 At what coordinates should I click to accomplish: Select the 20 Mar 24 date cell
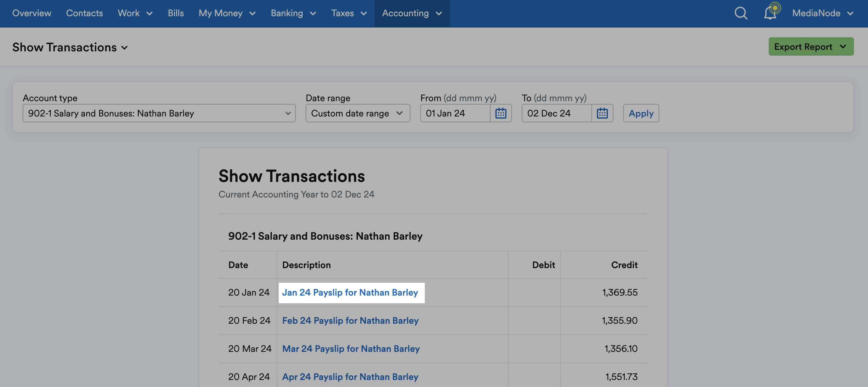[250, 348]
